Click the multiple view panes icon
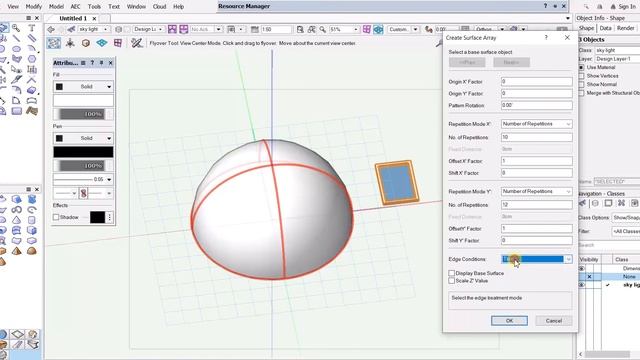 coord(367,29)
